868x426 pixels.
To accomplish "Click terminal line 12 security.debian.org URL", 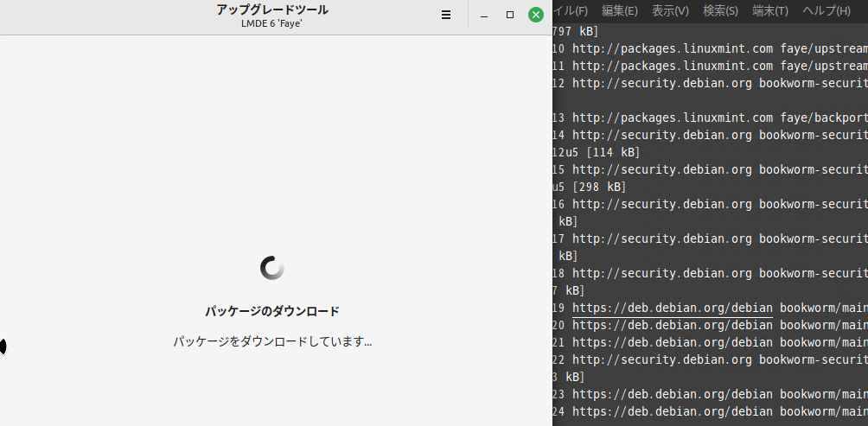I will click(x=662, y=83).
